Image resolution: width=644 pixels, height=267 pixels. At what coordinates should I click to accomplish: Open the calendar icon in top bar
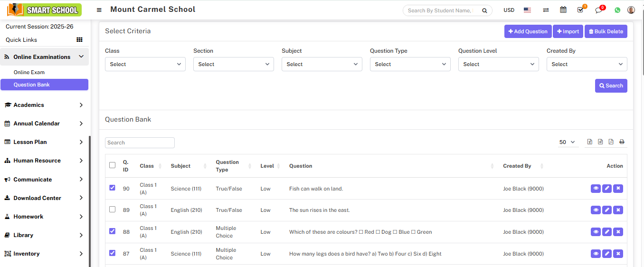tap(563, 10)
